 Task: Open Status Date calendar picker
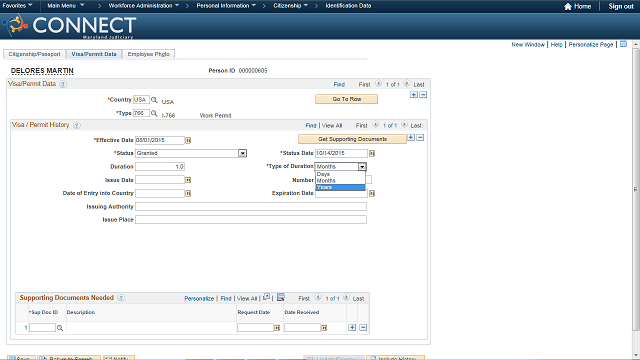[x=372, y=153]
